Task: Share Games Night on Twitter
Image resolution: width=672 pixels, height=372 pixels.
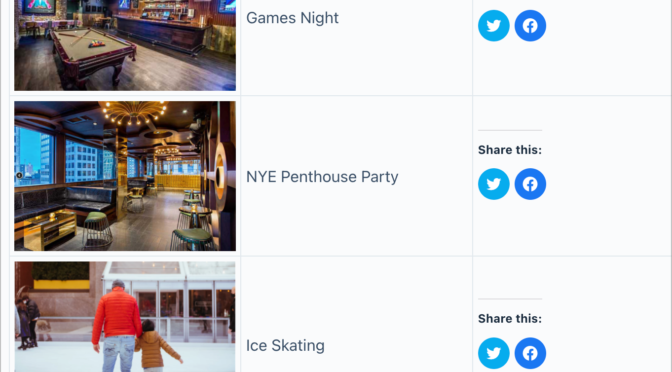Action: click(x=494, y=26)
